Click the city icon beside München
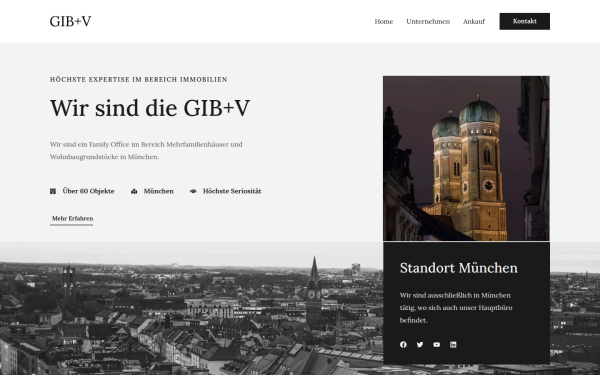600x375 pixels. pos(134,191)
